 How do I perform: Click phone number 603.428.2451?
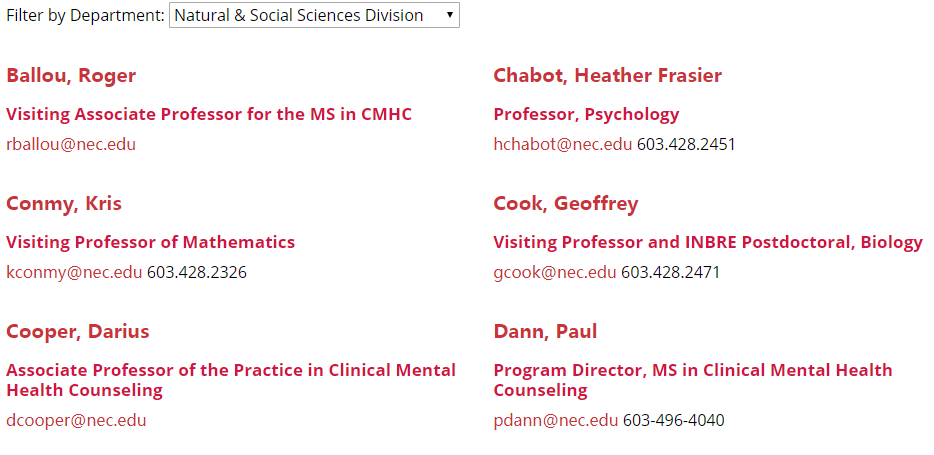coord(686,144)
